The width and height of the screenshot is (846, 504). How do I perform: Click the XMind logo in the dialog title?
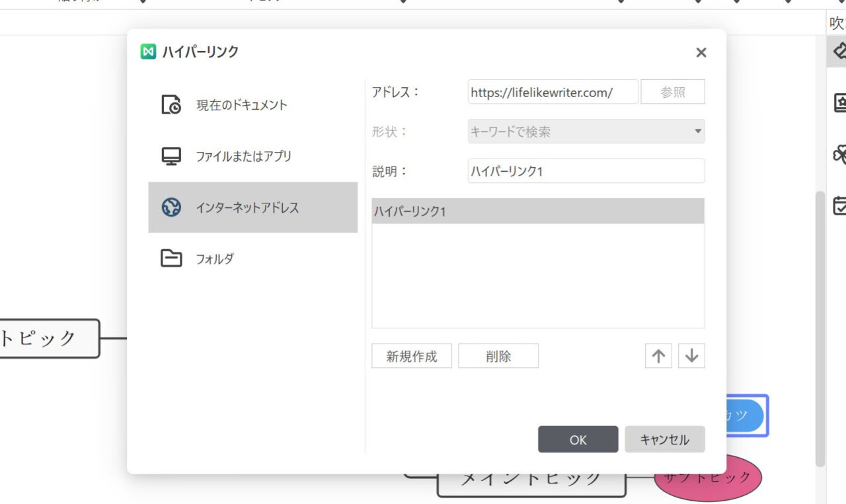click(148, 52)
